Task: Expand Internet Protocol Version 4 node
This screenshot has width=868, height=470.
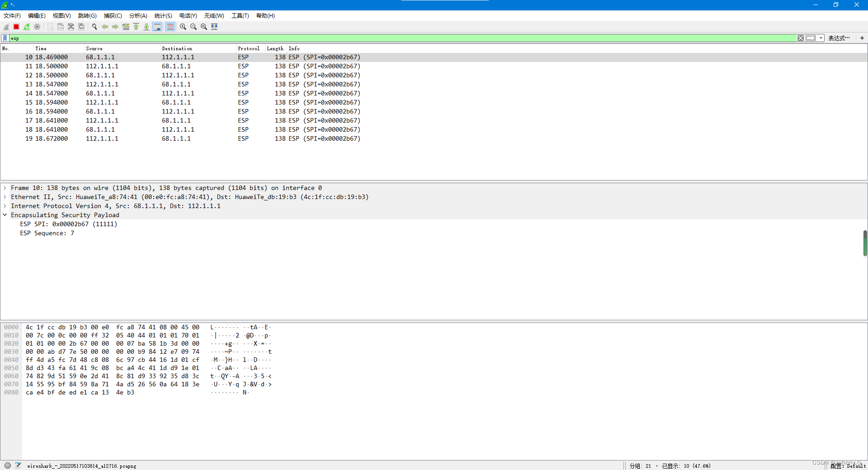Action: [5, 206]
